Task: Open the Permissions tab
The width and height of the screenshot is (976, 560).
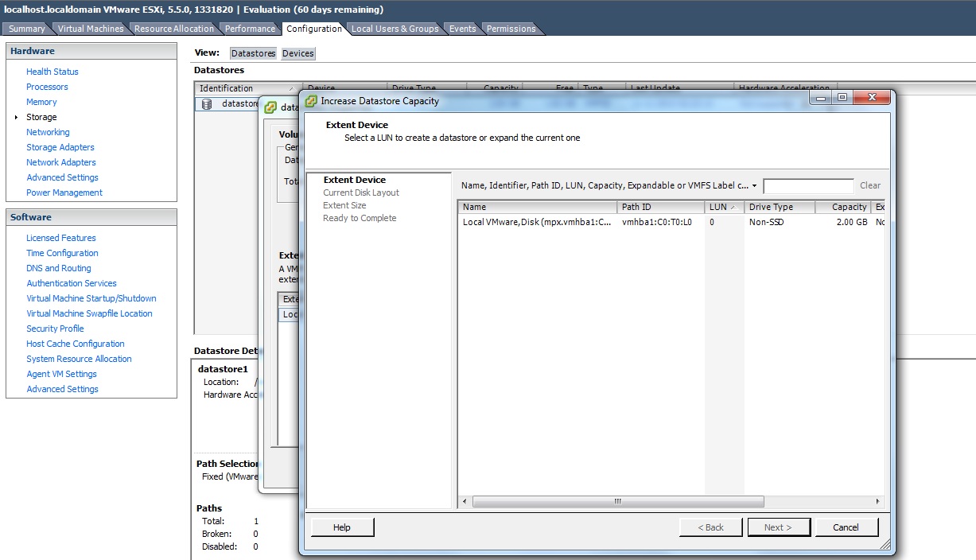Action: pyautogui.click(x=511, y=29)
